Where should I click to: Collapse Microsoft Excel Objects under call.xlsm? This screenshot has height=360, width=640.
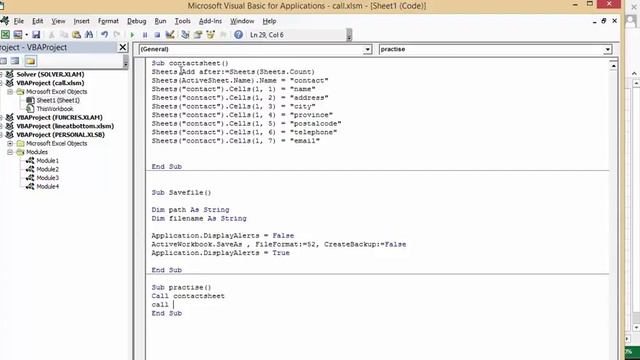click(10, 91)
